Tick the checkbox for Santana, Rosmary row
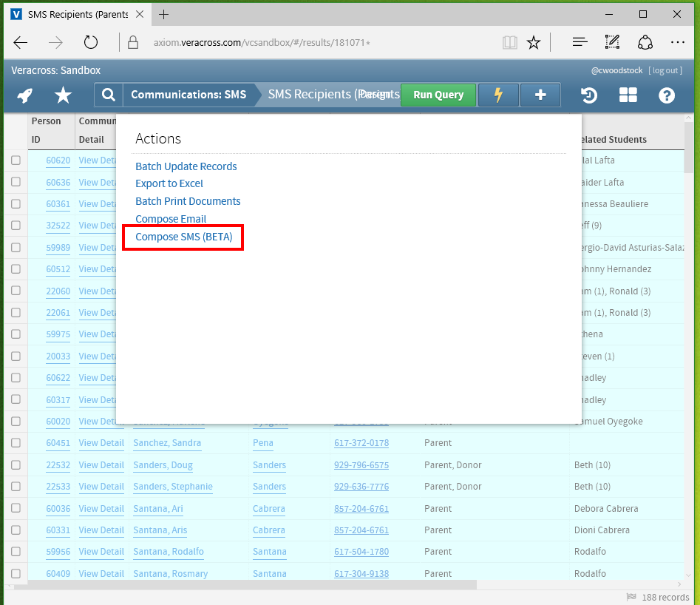 [16, 574]
